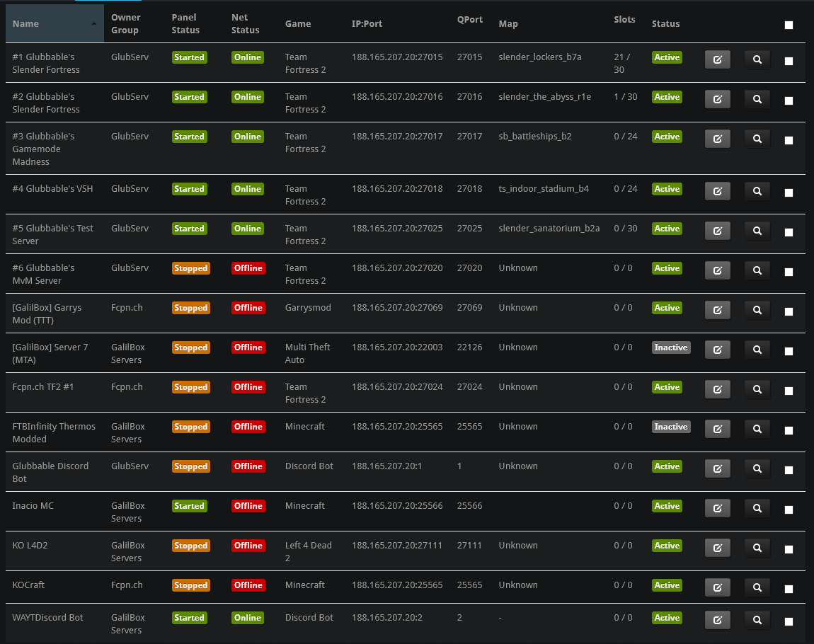Edit the Fcpn.ch TF2 #1 server
The width and height of the screenshot is (814, 644).
click(x=718, y=390)
